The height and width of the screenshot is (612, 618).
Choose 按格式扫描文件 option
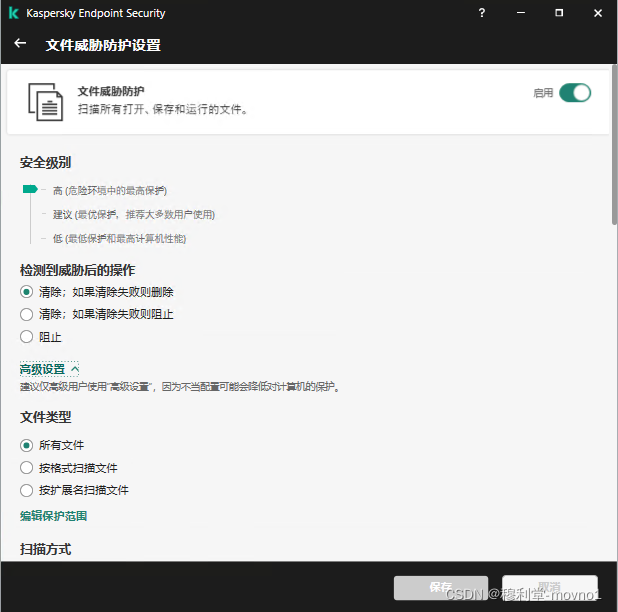(x=69, y=468)
